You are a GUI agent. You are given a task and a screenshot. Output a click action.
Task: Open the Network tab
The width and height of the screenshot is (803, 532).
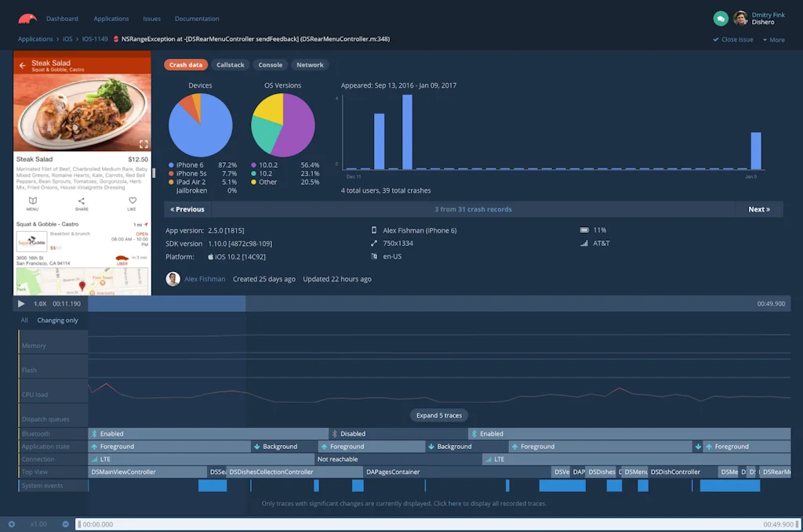pyautogui.click(x=310, y=65)
